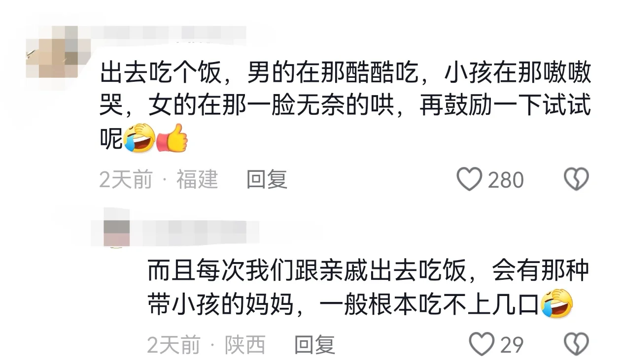The width and height of the screenshot is (621, 364).
Task: Tap broken heart on the Shaanxi reply
Action: (x=576, y=344)
